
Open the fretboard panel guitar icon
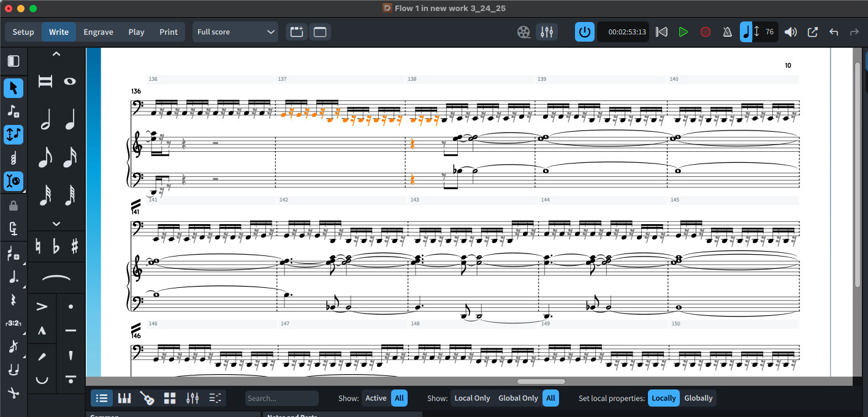(147, 398)
